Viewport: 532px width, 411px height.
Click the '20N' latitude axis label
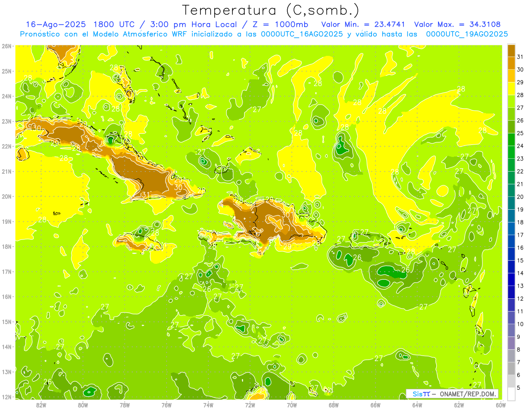pyautogui.click(x=7, y=196)
